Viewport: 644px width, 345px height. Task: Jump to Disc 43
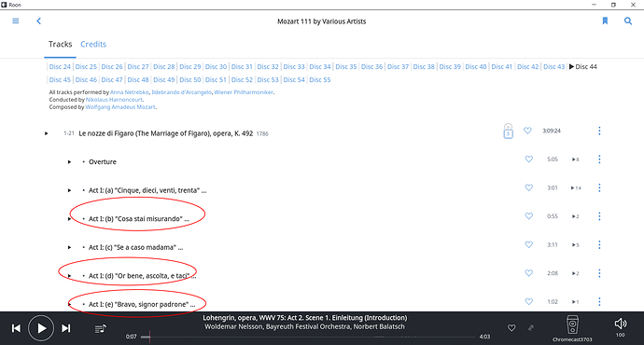554,66
